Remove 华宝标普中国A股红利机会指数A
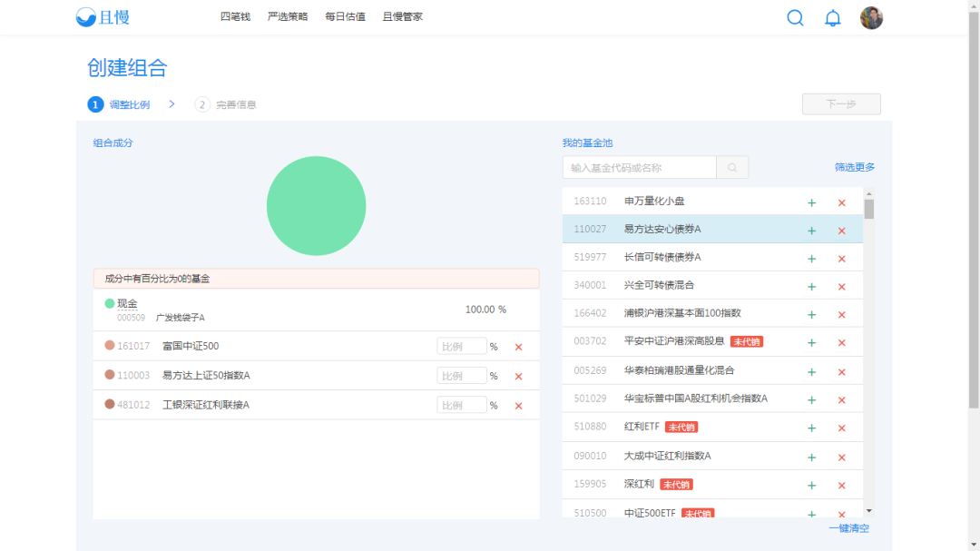The width and height of the screenshot is (980, 551). (841, 399)
